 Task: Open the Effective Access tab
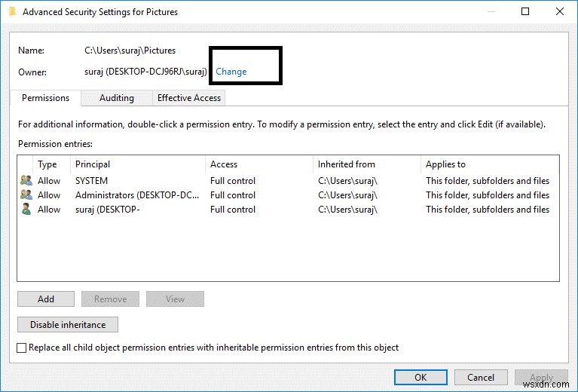pos(188,98)
